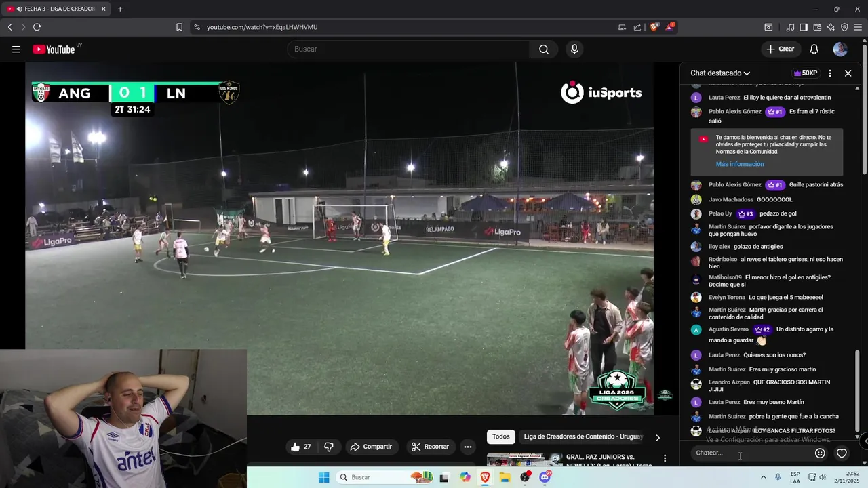The width and height of the screenshot is (868, 488).
Task: Click the Recortar clip button
Action: click(x=430, y=447)
